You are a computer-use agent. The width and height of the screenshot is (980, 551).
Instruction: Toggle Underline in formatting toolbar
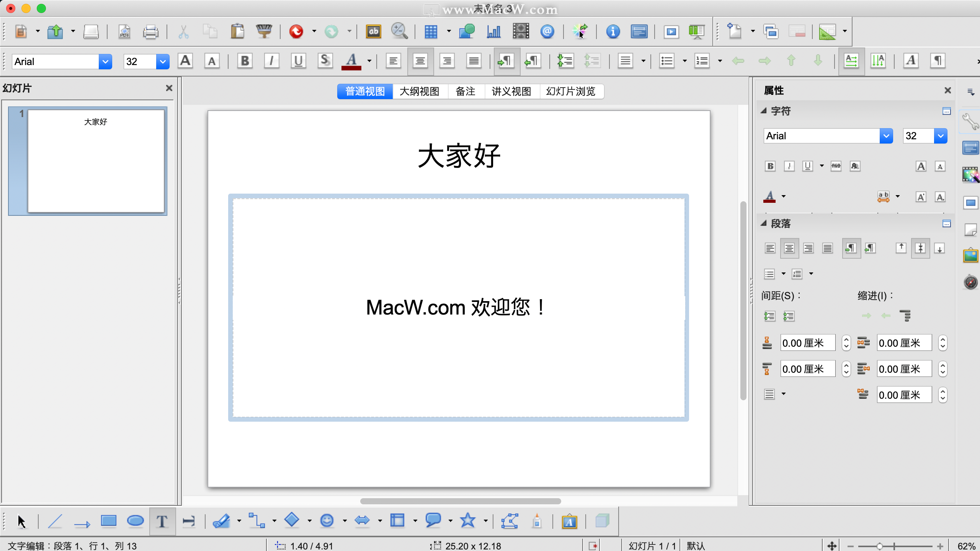pos(298,61)
